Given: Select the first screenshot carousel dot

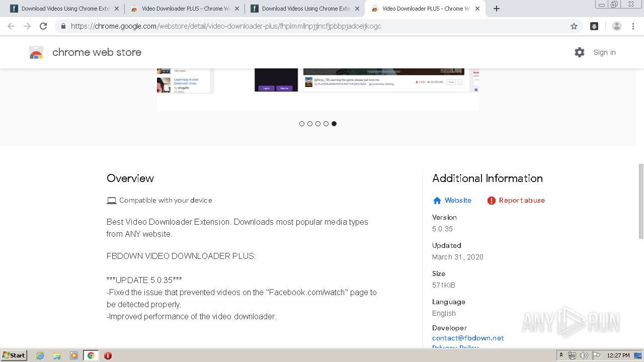Looking at the screenshot, I should (302, 124).
